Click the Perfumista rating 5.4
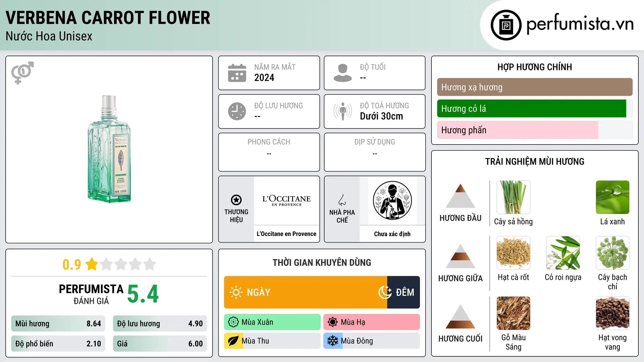 143,294
